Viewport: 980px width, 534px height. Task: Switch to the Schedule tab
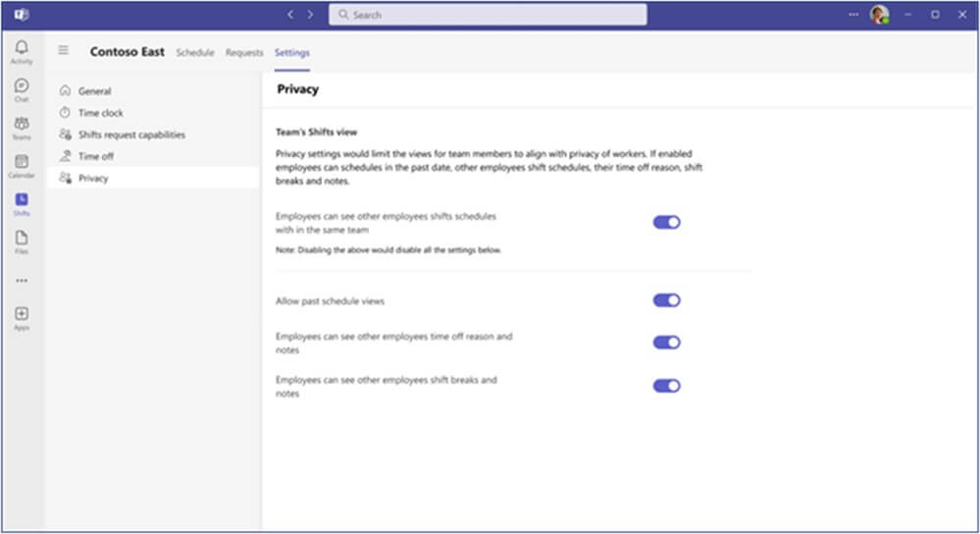(195, 53)
